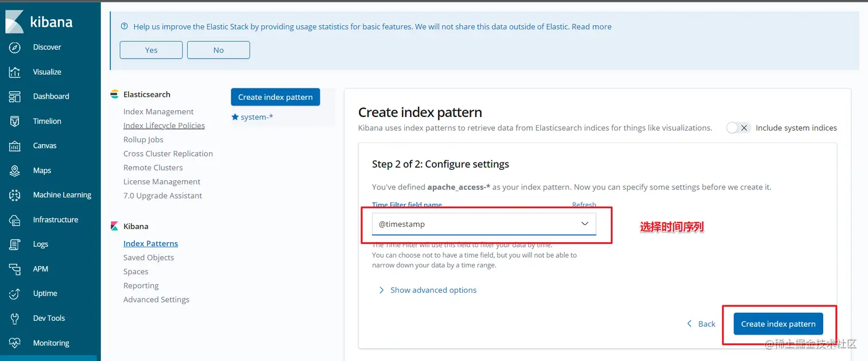The image size is (868, 361).
Task: Open Dev Tools via wrench icon
Action: 15,318
